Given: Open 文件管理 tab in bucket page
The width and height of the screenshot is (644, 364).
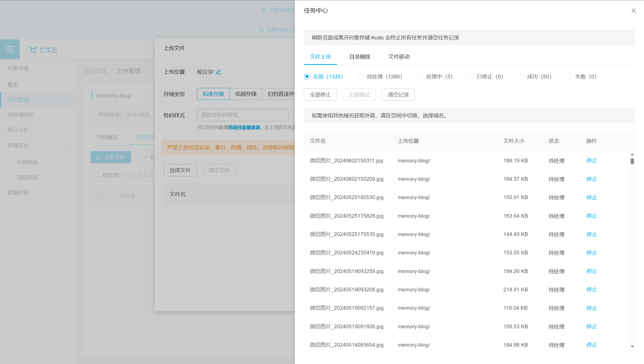Looking at the screenshot, I should tap(145, 137).
